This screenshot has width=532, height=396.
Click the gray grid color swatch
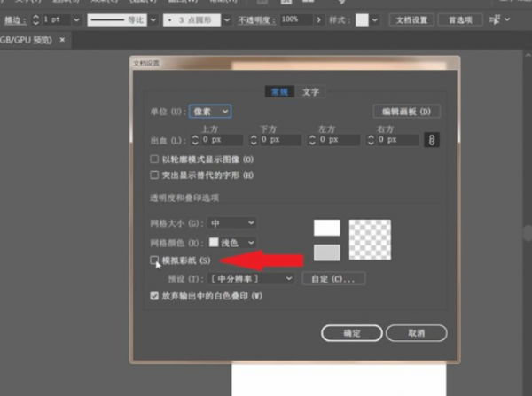click(327, 252)
